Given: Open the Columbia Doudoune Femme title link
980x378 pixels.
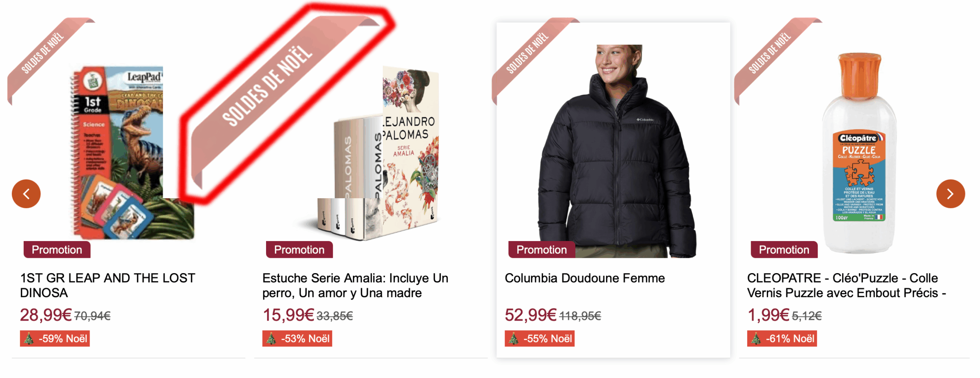Looking at the screenshot, I should 585,278.
